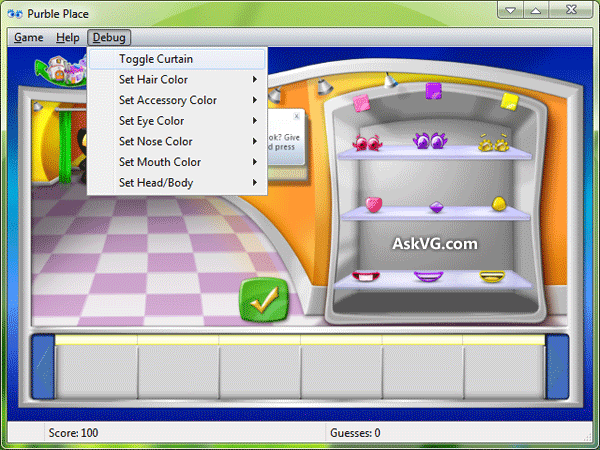Open the Help menu
The width and height of the screenshot is (600, 450).
(68, 38)
